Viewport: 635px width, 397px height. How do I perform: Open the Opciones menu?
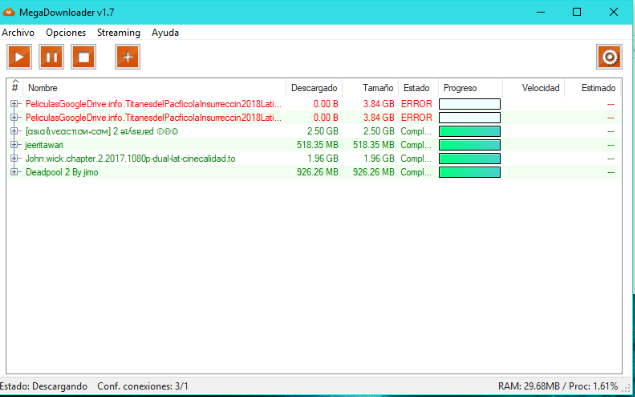point(66,32)
